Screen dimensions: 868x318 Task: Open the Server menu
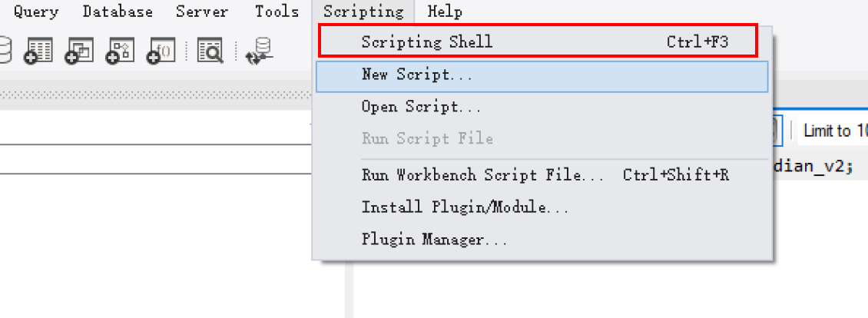coord(201,12)
